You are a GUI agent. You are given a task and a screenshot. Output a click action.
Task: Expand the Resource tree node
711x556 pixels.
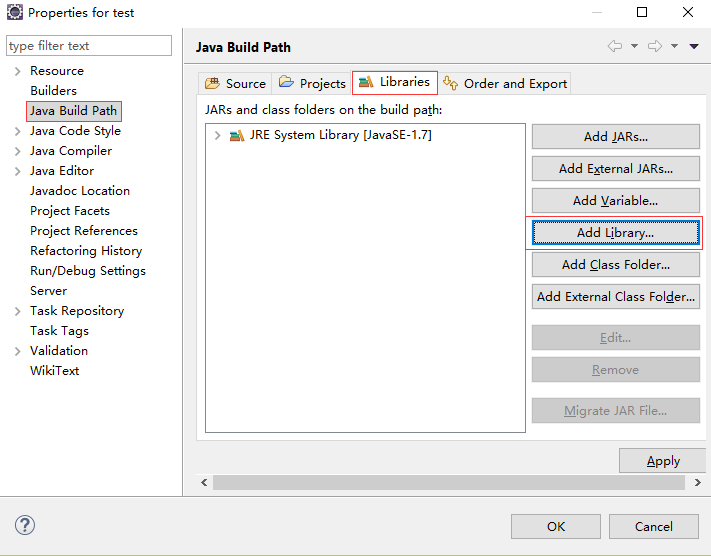coord(18,71)
